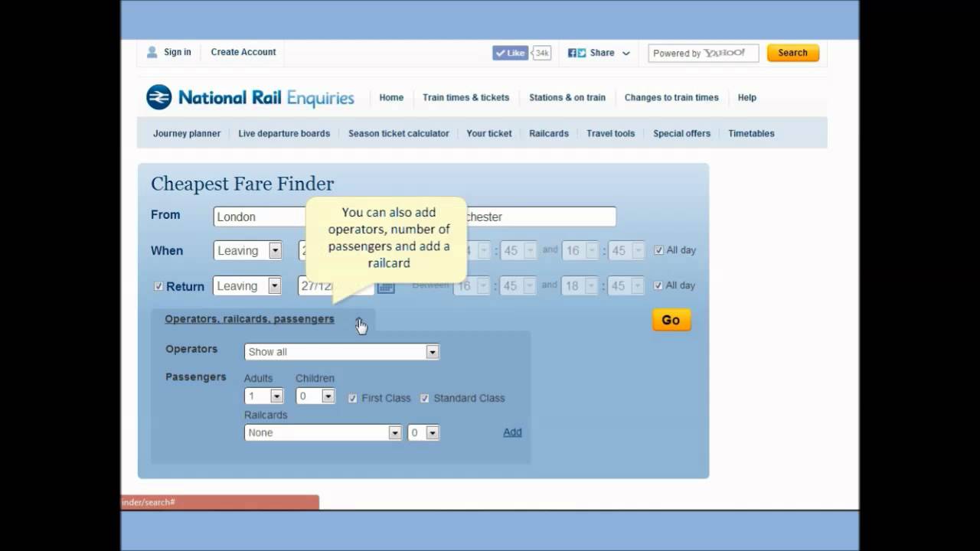The height and width of the screenshot is (551, 980).
Task: Uncheck the Standard Class checkbox
Action: click(425, 399)
